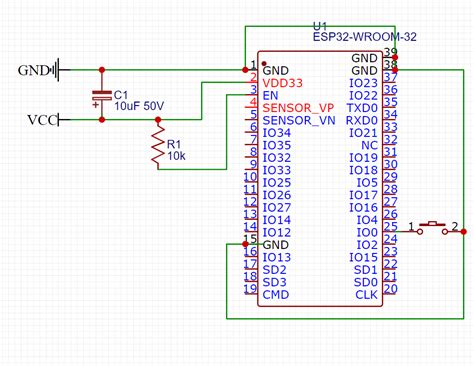This screenshot has height=367, width=474.
Task: Select the C1 capacitor symbol
Action: (x=102, y=96)
